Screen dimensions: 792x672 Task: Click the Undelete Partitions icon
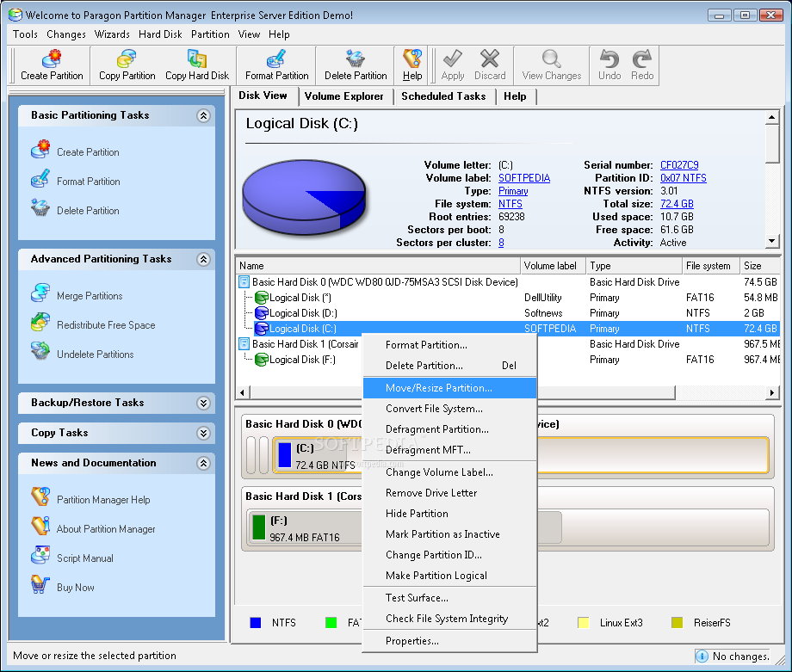(40, 352)
